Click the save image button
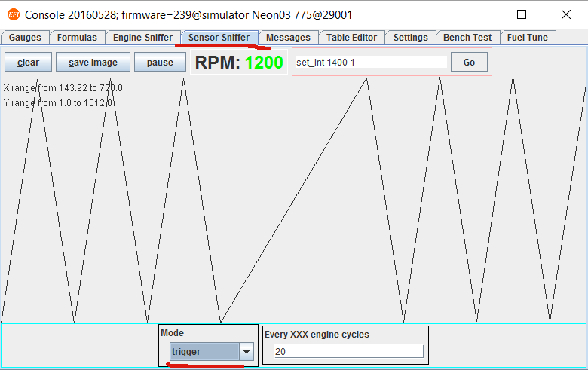The height and width of the screenshot is (370, 588). tap(93, 63)
